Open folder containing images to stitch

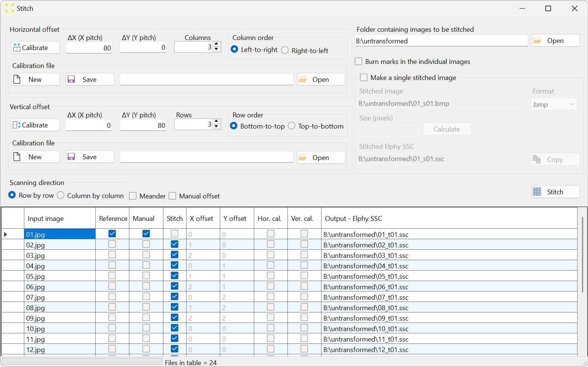coord(555,40)
